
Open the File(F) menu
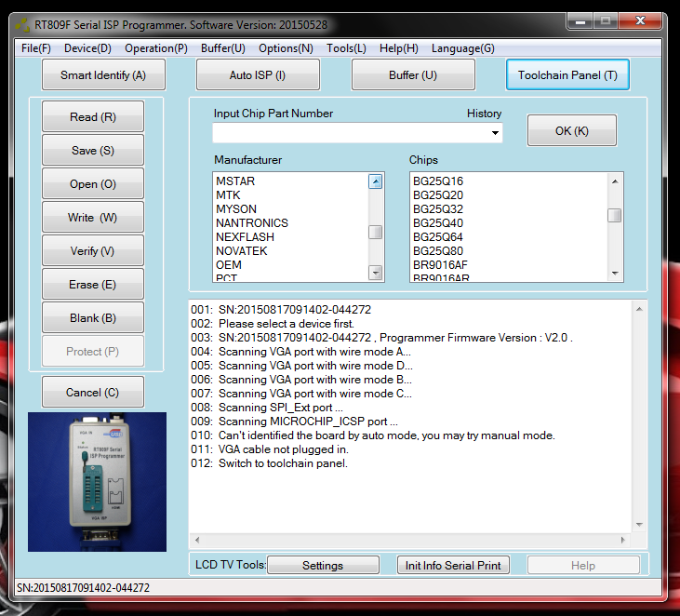(36, 48)
